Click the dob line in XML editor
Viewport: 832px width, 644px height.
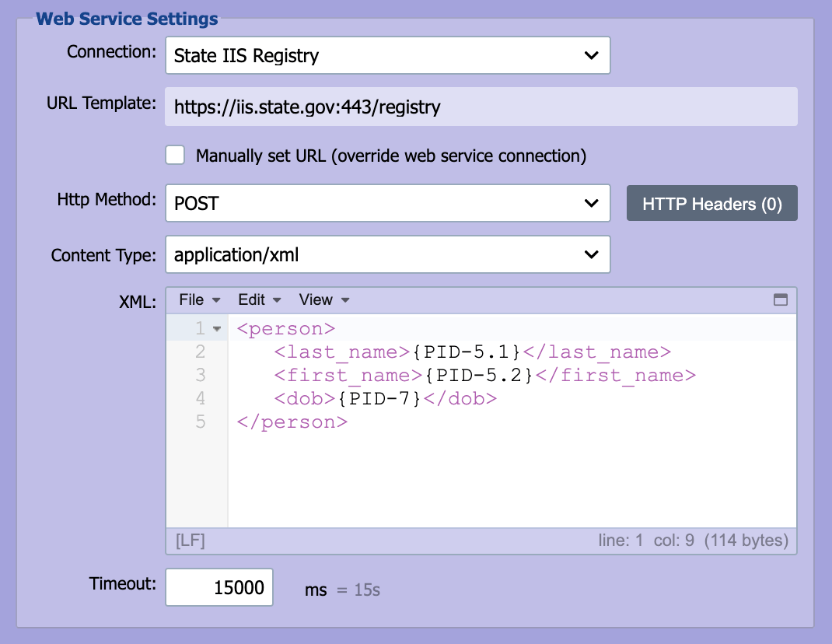(385, 398)
